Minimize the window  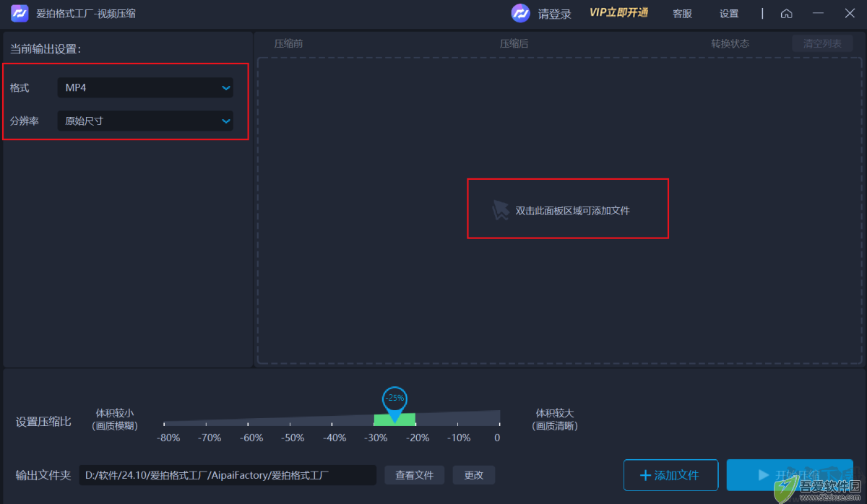pos(818,14)
